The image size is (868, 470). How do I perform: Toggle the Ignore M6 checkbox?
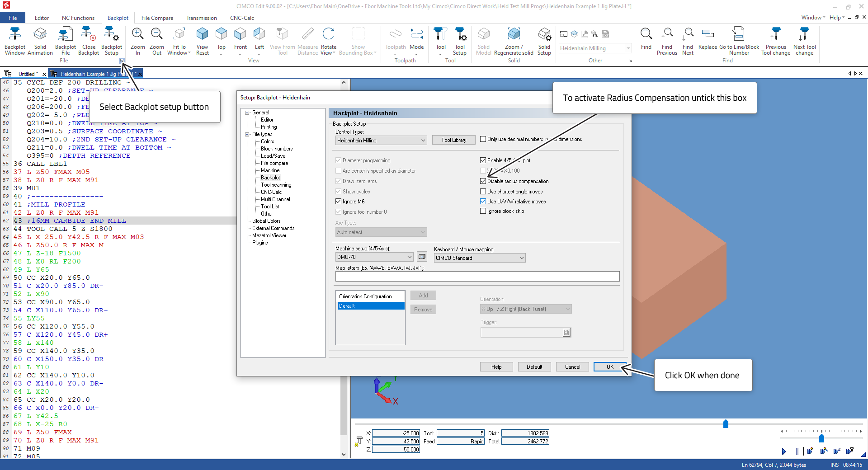pos(338,202)
